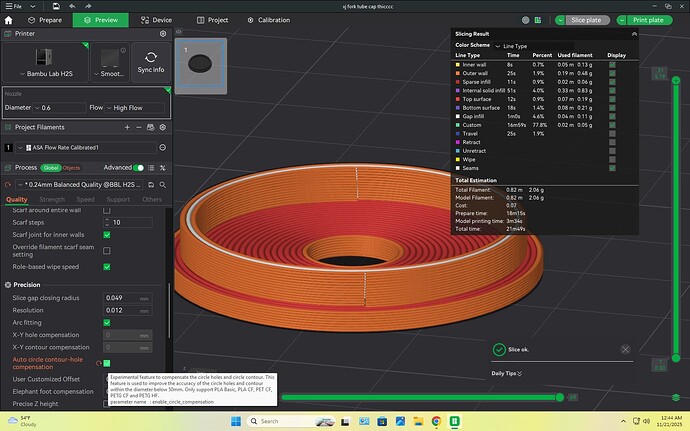Dismiss the Slice ok notification

point(625,350)
